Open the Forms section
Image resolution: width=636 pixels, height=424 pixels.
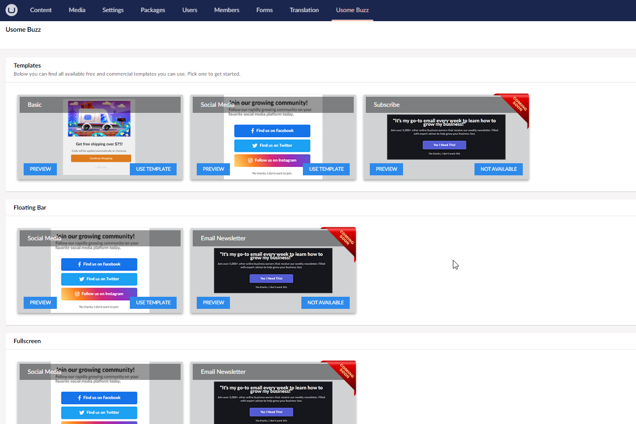(x=264, y=10)
